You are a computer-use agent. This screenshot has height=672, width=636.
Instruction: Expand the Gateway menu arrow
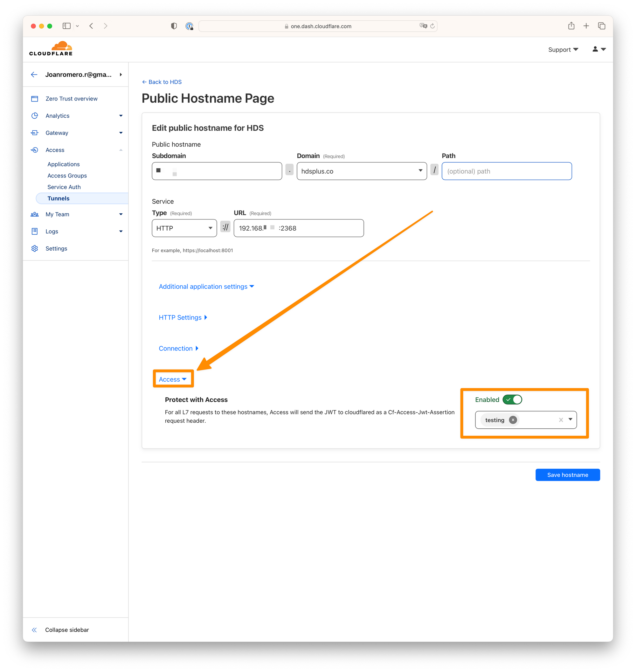click(x=121, y=133)
